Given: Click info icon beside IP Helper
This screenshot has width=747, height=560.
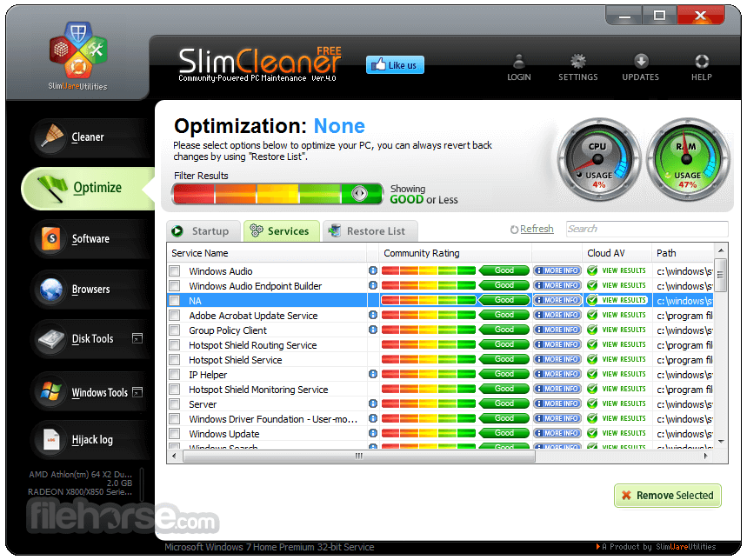Looking at the screenshot, I should [373, 374].
